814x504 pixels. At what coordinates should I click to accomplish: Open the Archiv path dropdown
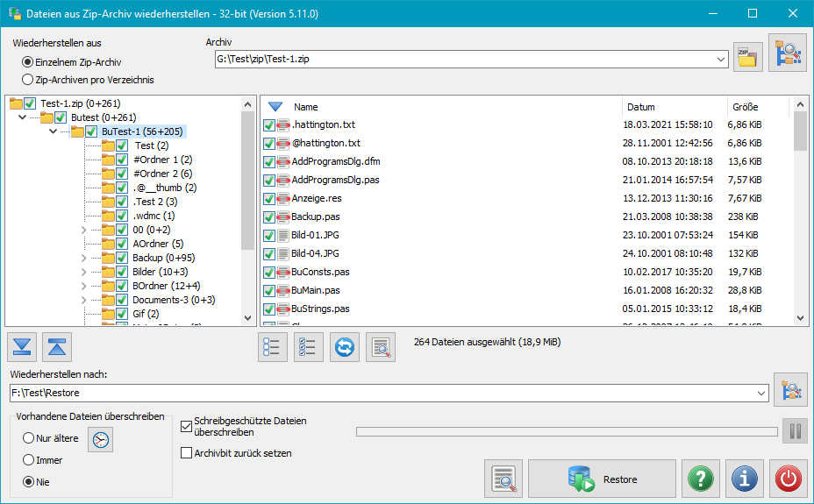721,59
